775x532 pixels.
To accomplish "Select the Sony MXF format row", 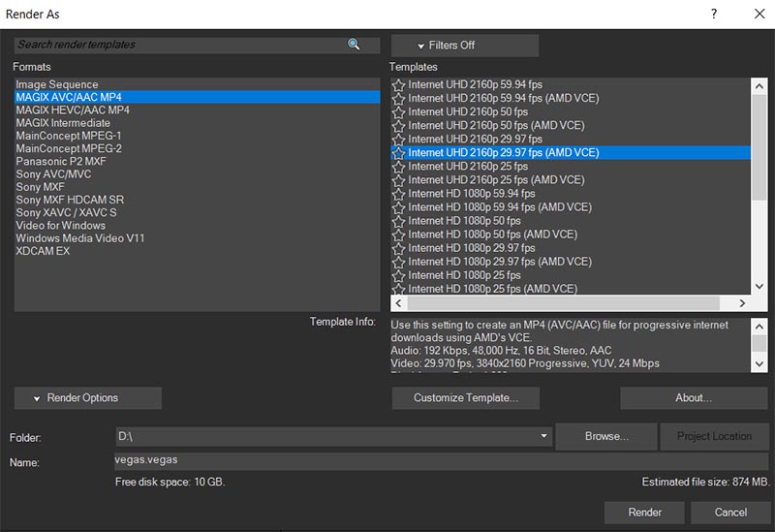I will pyautogui.click(x=198, y=187).
